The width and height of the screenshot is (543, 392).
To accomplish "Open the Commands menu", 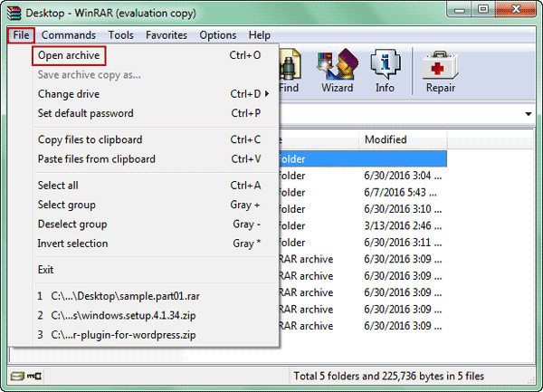I will coord(69,35).
